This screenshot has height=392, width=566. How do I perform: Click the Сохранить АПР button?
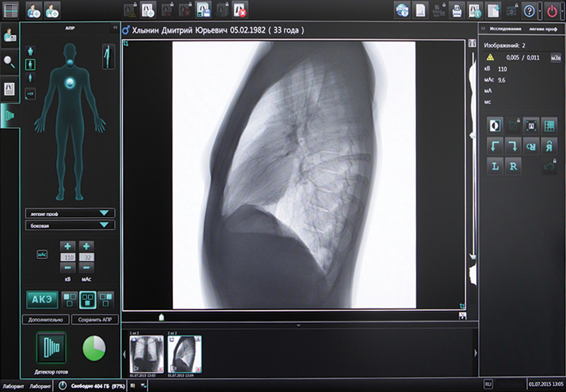click(x=94, y=320)
